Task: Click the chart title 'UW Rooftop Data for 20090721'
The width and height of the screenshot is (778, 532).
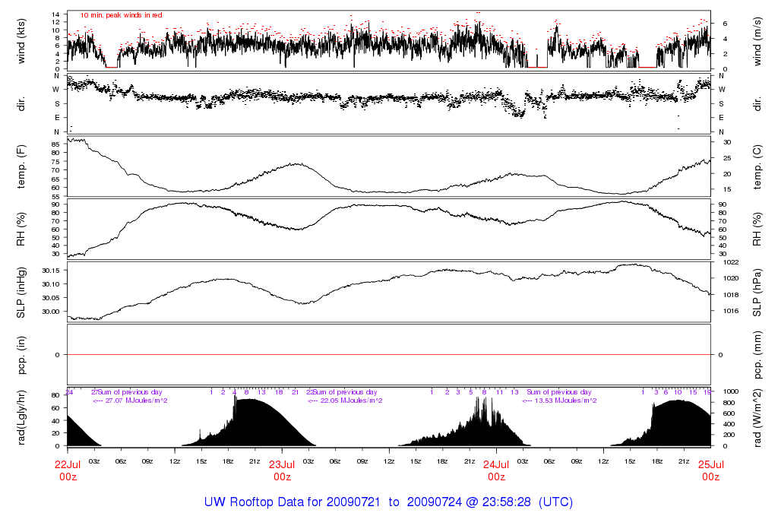Action: [x=293, y=502]
